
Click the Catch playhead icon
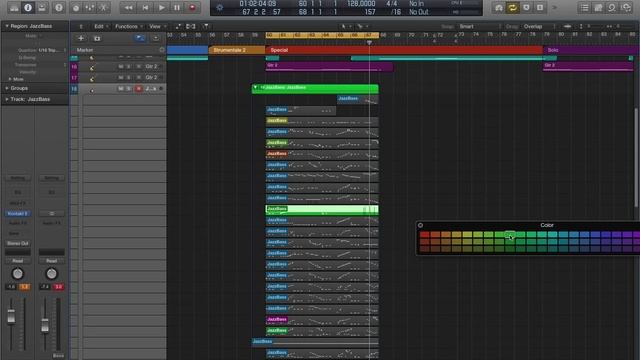pyautogui.click(x=206, y=27)
